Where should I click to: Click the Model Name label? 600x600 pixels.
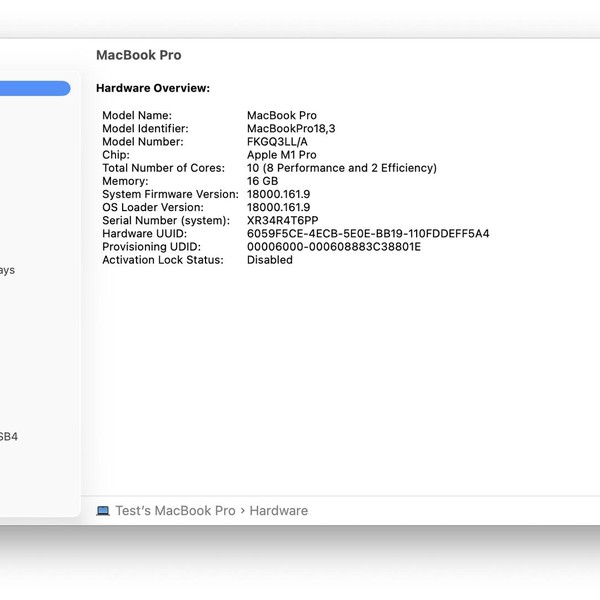[137, 115]
